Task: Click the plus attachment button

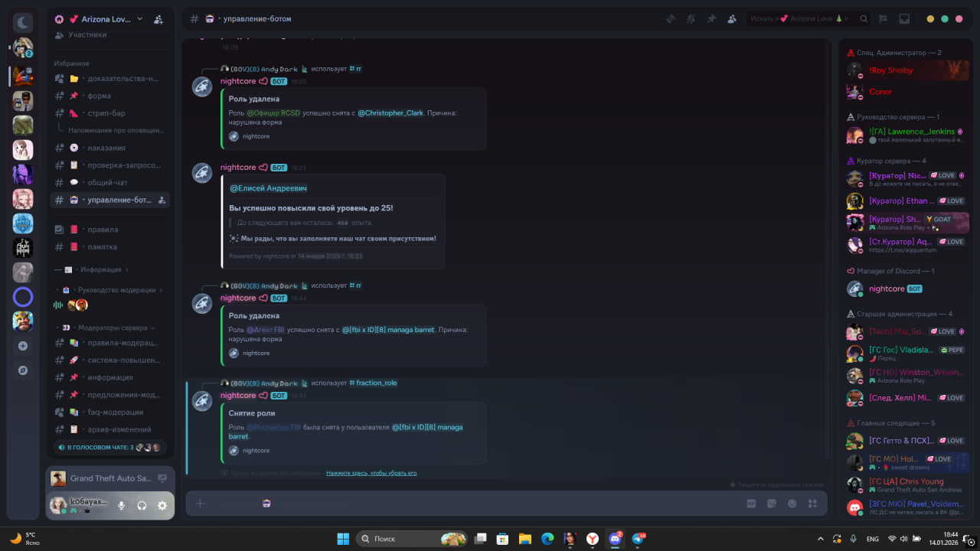Action: (200, 504)
